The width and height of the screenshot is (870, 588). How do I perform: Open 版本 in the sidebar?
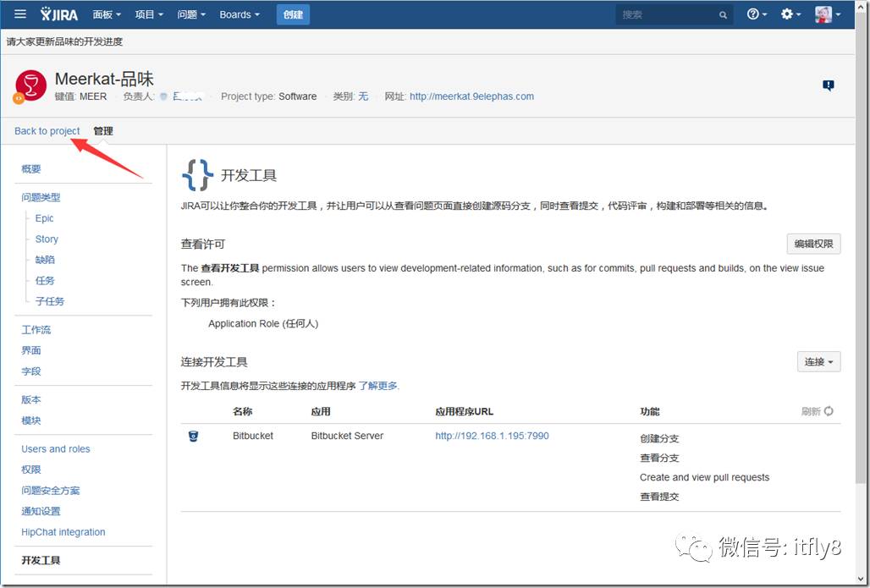[x=31, y=399]
